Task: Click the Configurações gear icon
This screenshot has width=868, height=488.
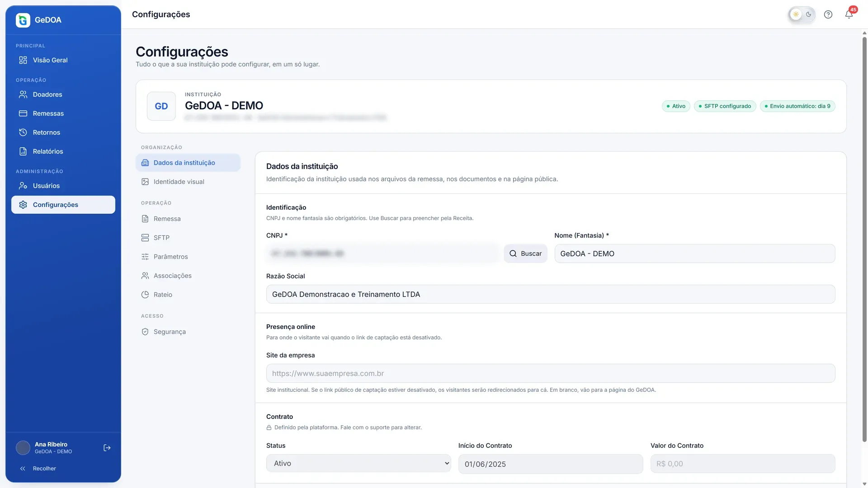Action: pyautogui.click(x=23, y=205)
